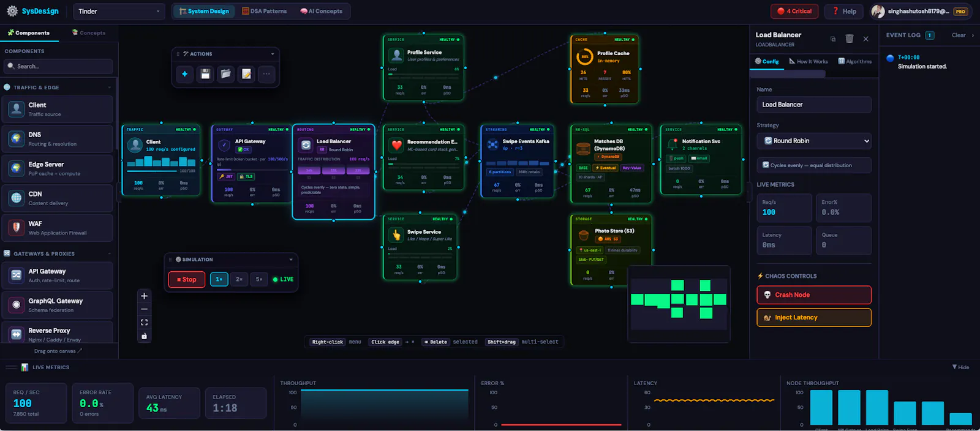Click the DNS component icon in sidebar

(x=17, y=139)
